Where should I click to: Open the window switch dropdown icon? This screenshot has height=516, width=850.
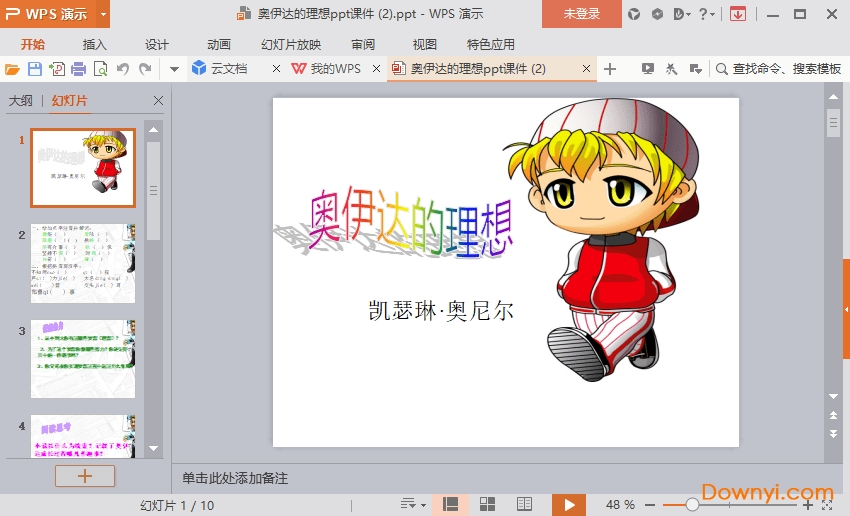(x=696, y=68)
